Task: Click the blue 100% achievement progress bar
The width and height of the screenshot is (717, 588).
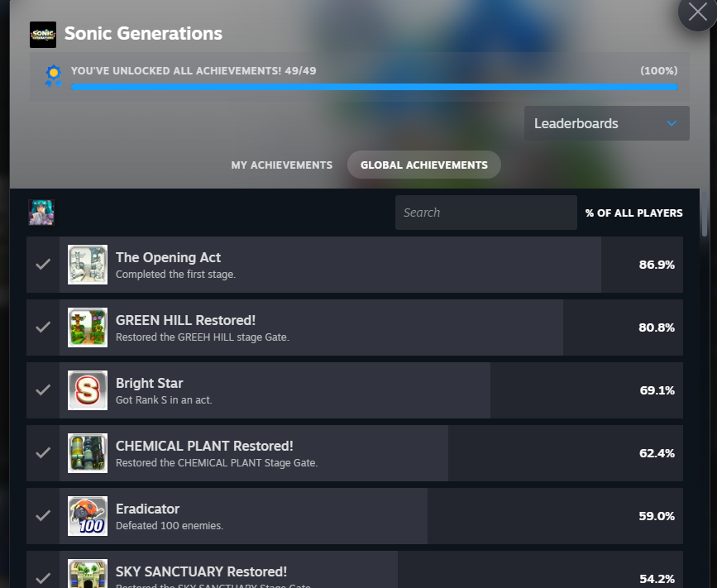Action: point(375,87)
